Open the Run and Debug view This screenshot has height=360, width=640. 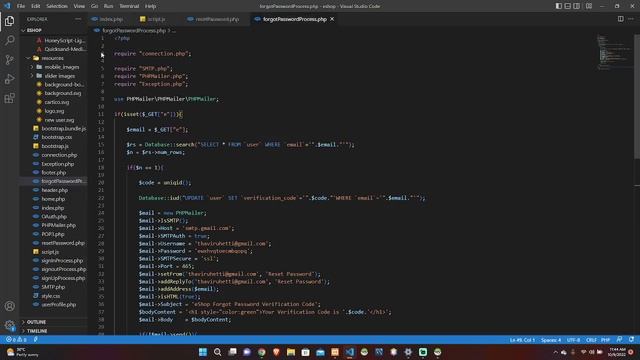point(9,79)
